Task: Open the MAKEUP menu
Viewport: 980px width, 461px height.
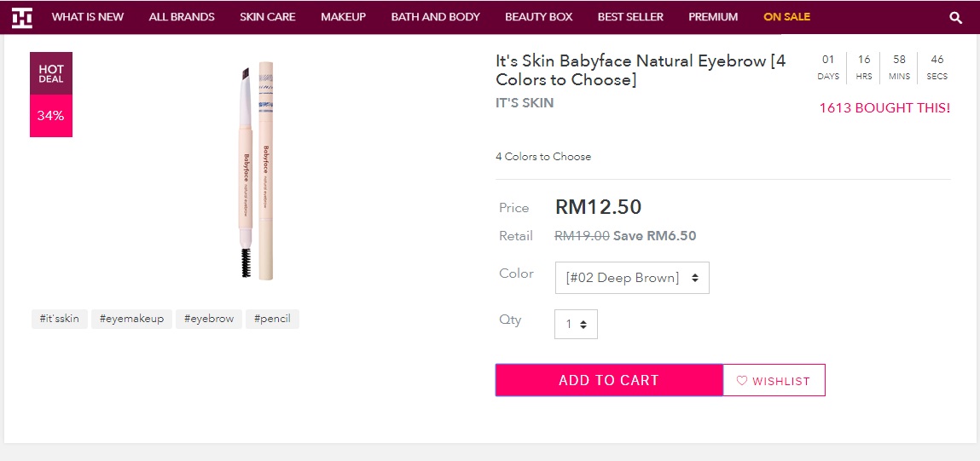Action: coord(343,17)
